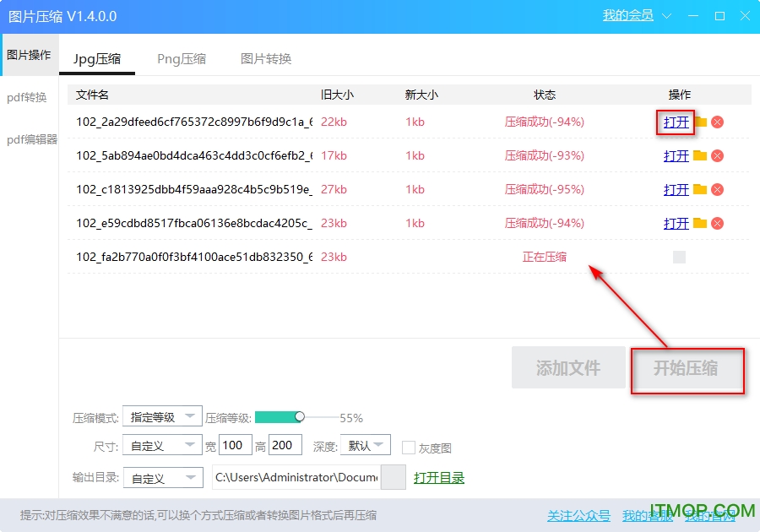Switch to the 图片转换 tab

tap(266, 59)
